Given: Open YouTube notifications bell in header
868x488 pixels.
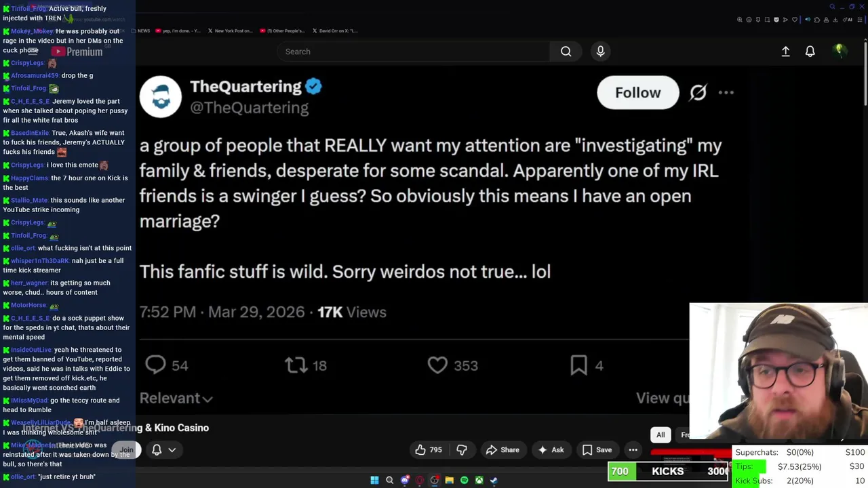Looking at the screenshot, I should pos(810,52).
